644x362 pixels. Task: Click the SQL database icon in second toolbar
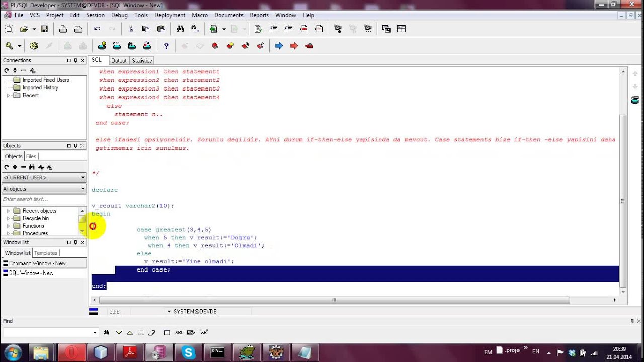(117, 46)
